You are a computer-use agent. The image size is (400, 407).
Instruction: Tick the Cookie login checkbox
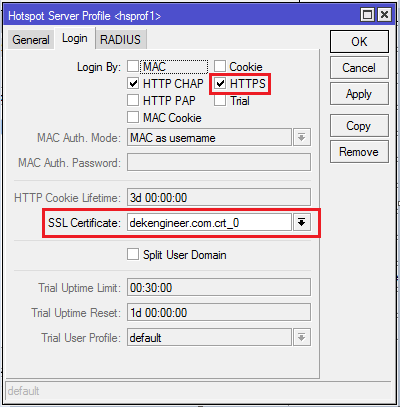[220, 66]
